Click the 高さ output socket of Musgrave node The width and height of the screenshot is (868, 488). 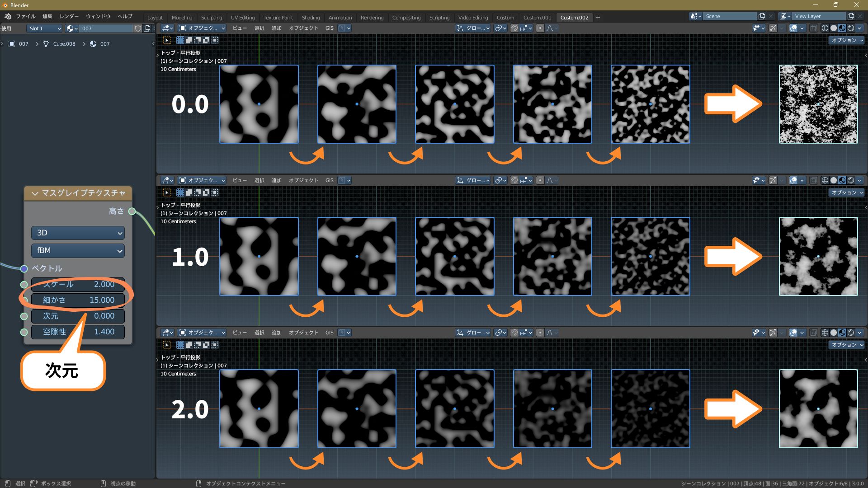[132, 211]
